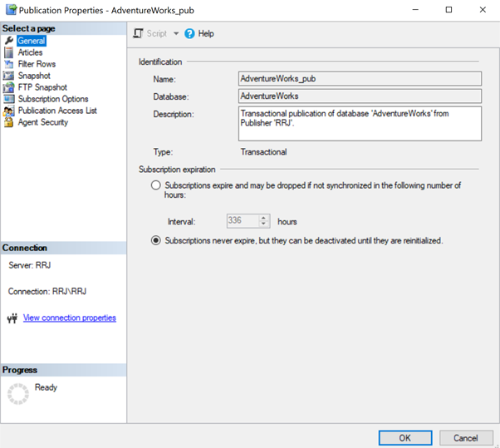Increase the interval hours with up arrow
Screen dimensions: 500x448
pyautogui.click(x=263, y=218)
